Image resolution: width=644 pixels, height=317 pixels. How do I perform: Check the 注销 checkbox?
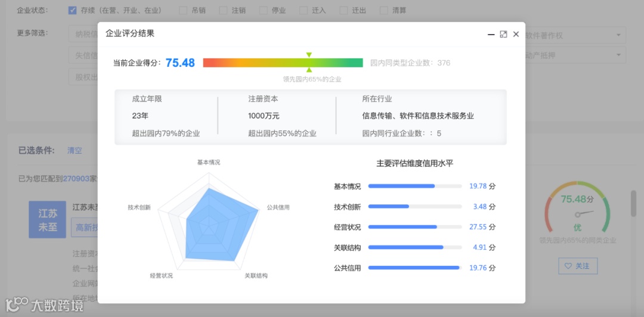point(223,10)
